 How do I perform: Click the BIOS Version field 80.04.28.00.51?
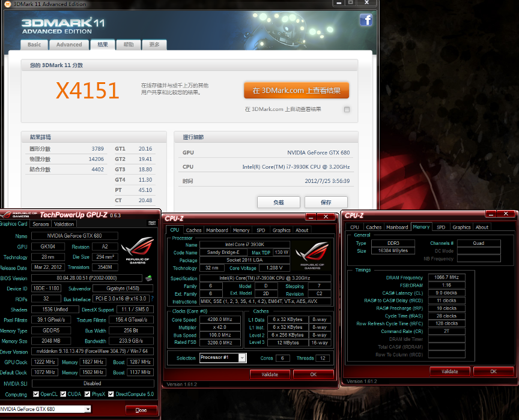coord(86,278)
